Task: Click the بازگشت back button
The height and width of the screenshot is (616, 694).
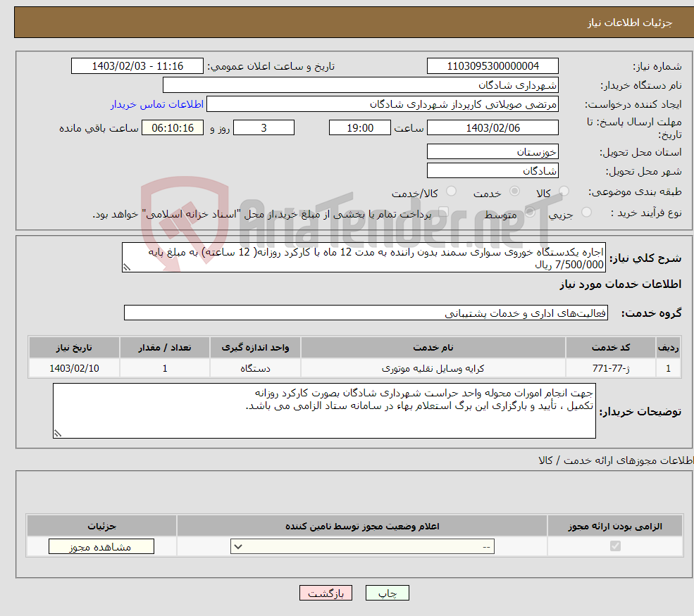Action: pyautogui.click(x=326, y=593)
